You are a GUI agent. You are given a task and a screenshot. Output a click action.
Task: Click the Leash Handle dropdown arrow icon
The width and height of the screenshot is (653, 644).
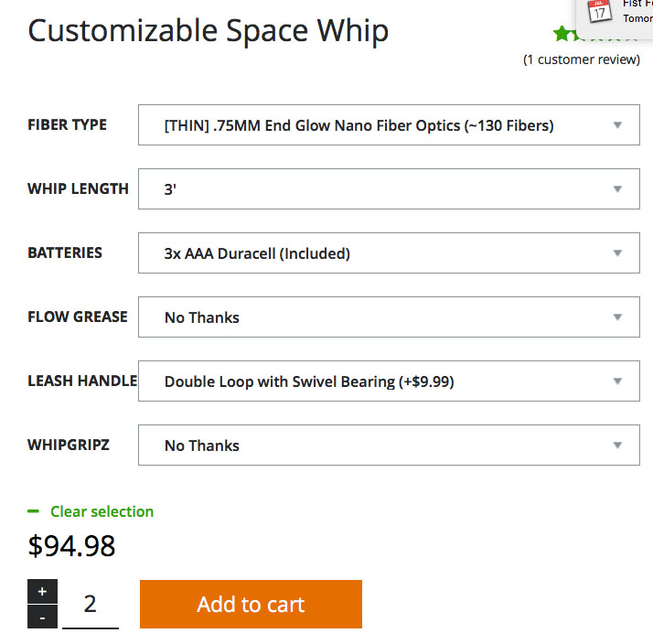(x=617, y=381)
